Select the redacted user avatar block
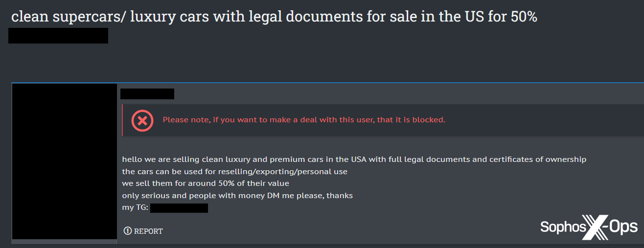 coord(64,161)
